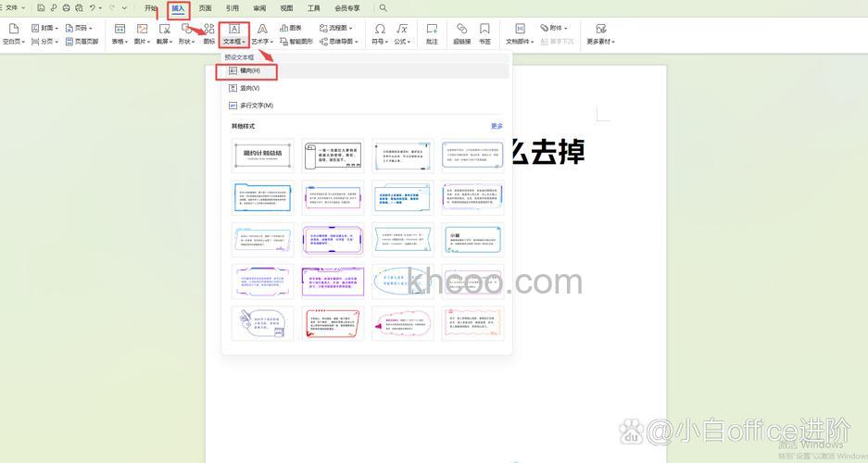Image resolution: width=868 pixels, height=463 pixels.
Task: Insert a bookmark (书签)
Action: pos(484,33)
